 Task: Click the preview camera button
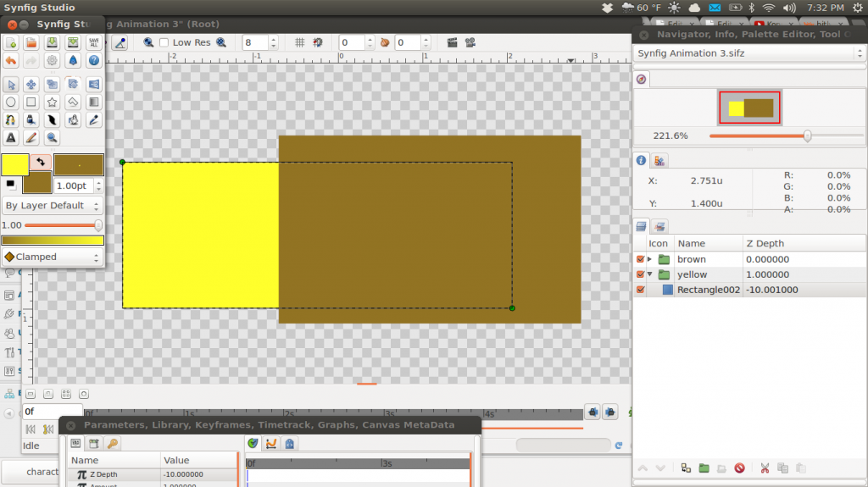pyautogui.click(x=470, y=42)
